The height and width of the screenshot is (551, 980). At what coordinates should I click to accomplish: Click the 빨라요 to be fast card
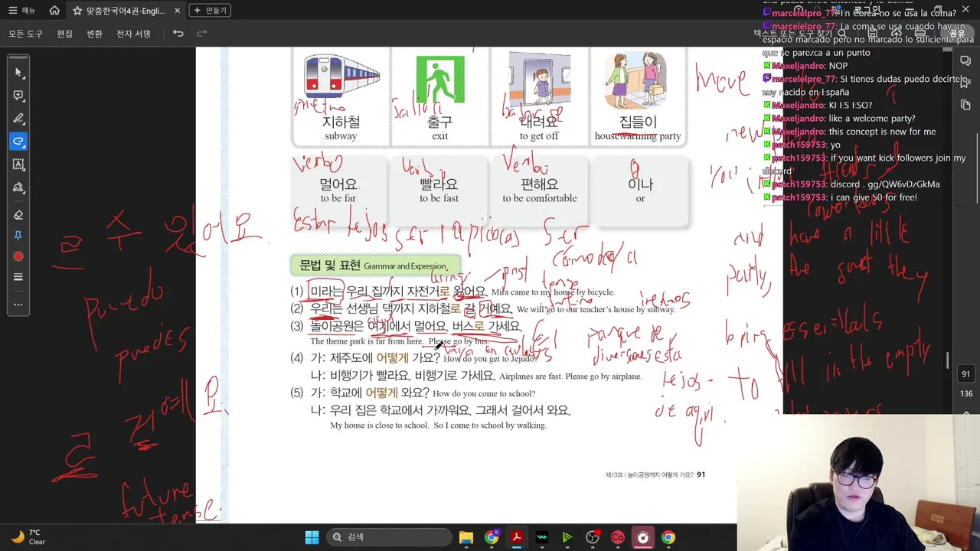(x=439, y=191)
